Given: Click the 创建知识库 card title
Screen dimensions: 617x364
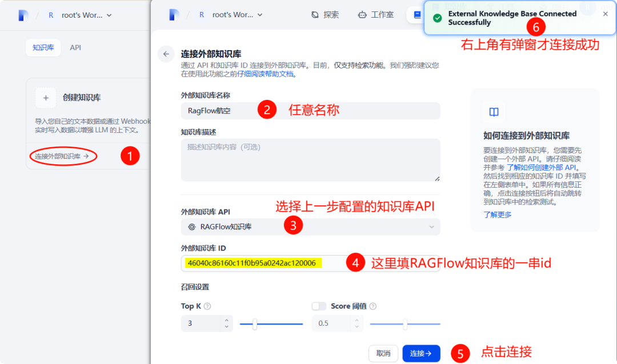Looking at the screenshot, I should 82,98.
